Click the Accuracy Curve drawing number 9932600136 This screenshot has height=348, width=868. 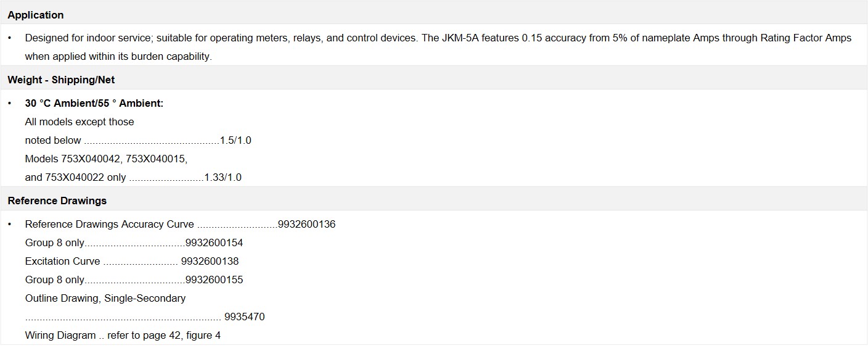(x=307, y=225)
